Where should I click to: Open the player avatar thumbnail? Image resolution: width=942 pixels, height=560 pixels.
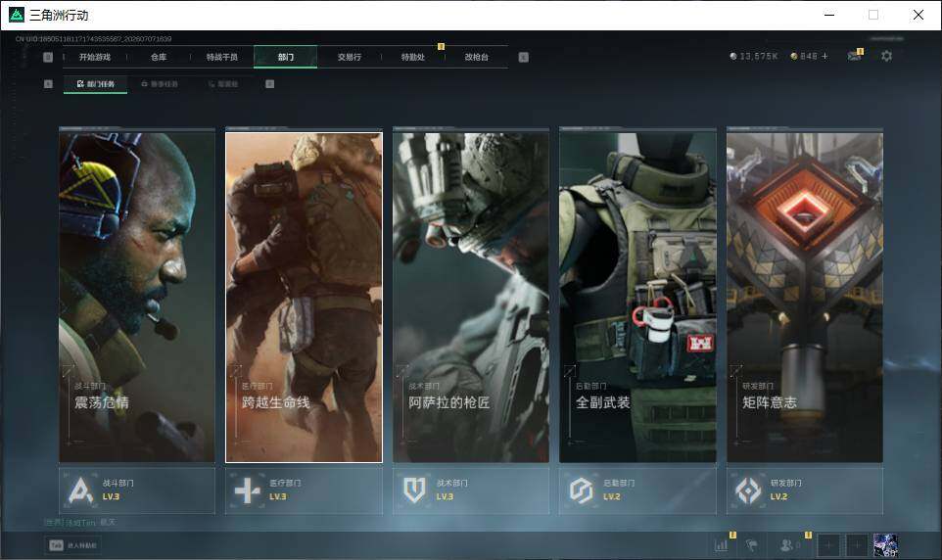pos(885,545)
